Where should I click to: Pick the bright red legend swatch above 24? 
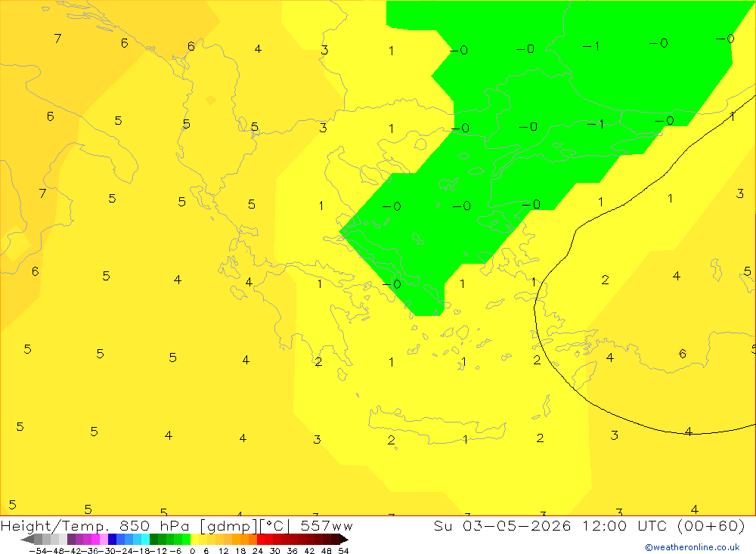[x=261, y=539]
